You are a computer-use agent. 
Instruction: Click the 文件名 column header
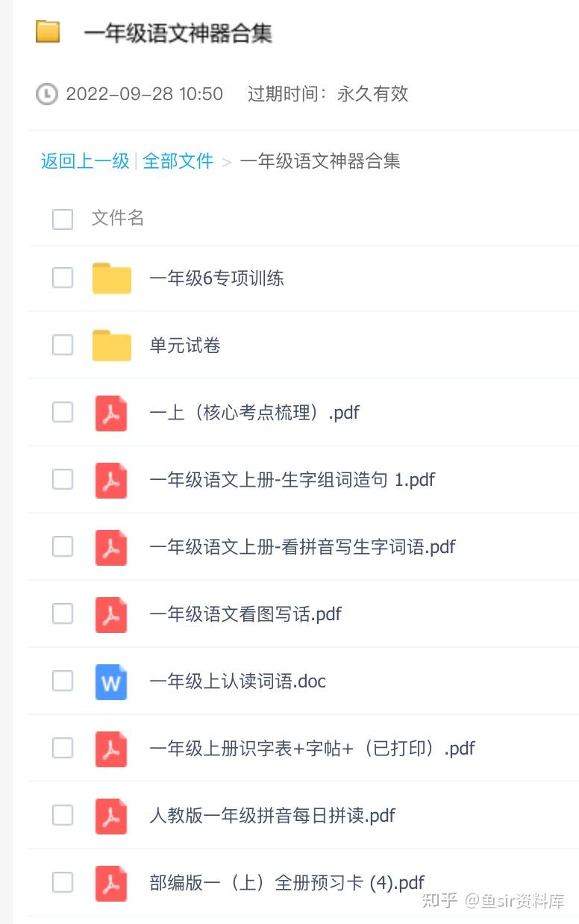pyautogui.click(x=118, y=218)
